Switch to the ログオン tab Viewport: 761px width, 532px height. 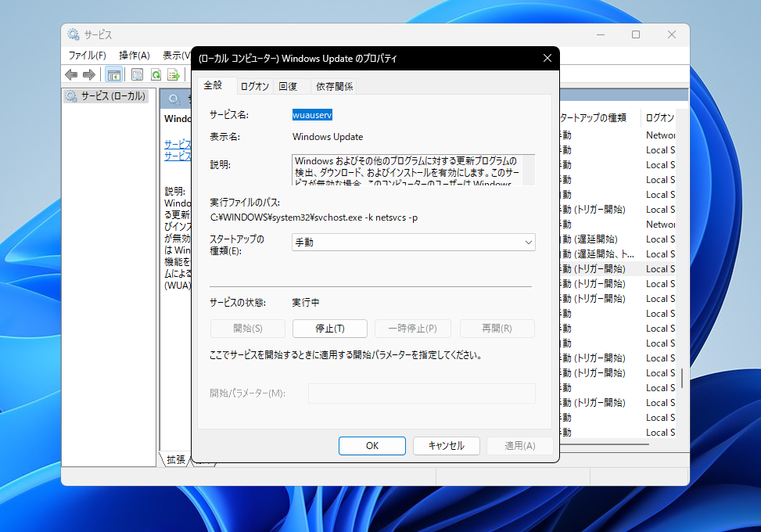coord(255,86)
